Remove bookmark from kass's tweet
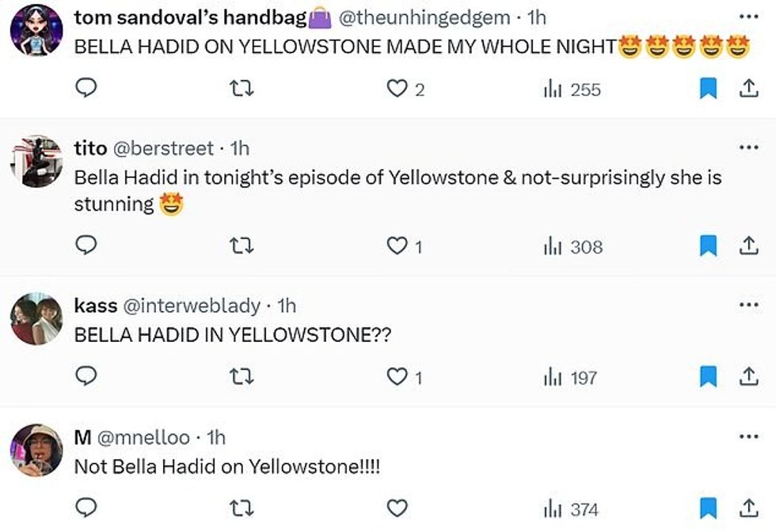 (x=708, y=378)
